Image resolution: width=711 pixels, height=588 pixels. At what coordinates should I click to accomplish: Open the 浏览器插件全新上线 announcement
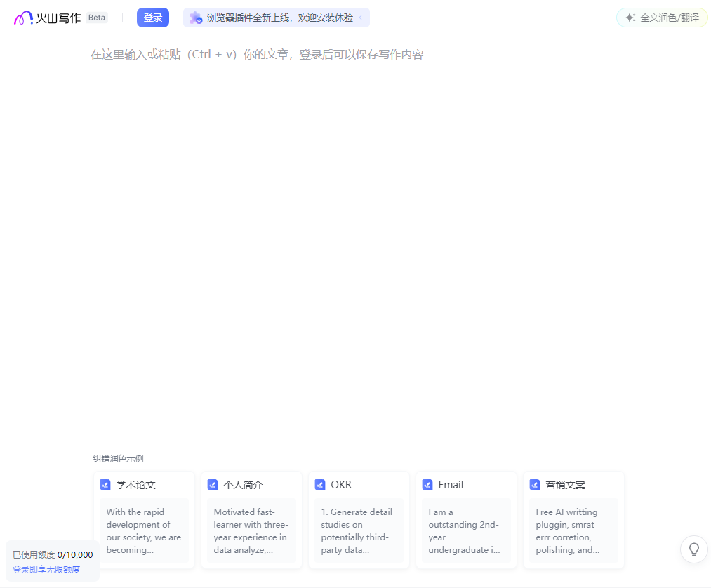pos(277,17)
